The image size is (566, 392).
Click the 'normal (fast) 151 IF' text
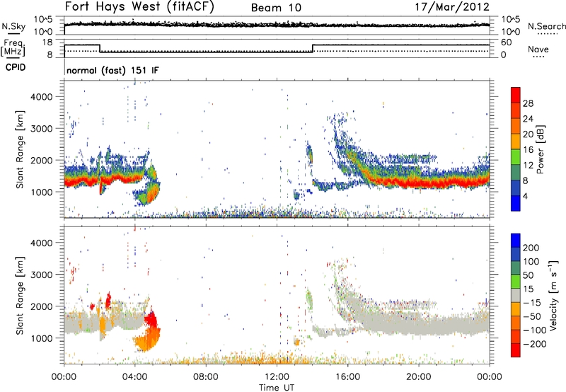[x=112, y=70]
